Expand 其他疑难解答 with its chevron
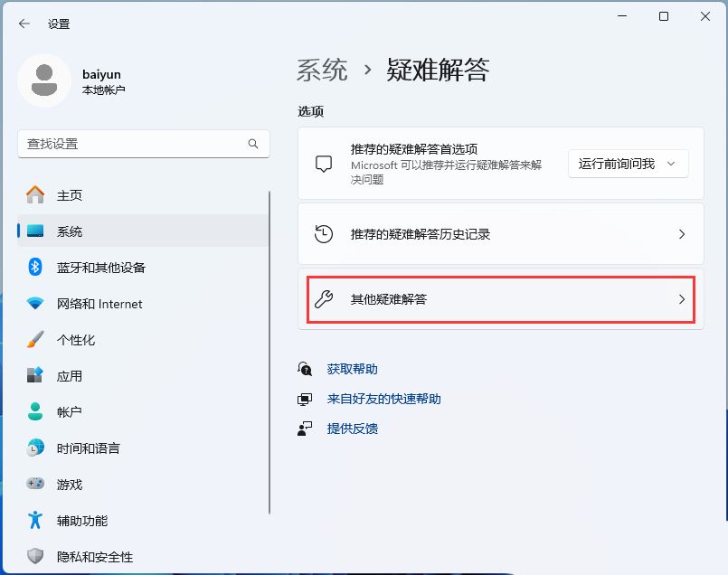 click(x=682, y=298)
